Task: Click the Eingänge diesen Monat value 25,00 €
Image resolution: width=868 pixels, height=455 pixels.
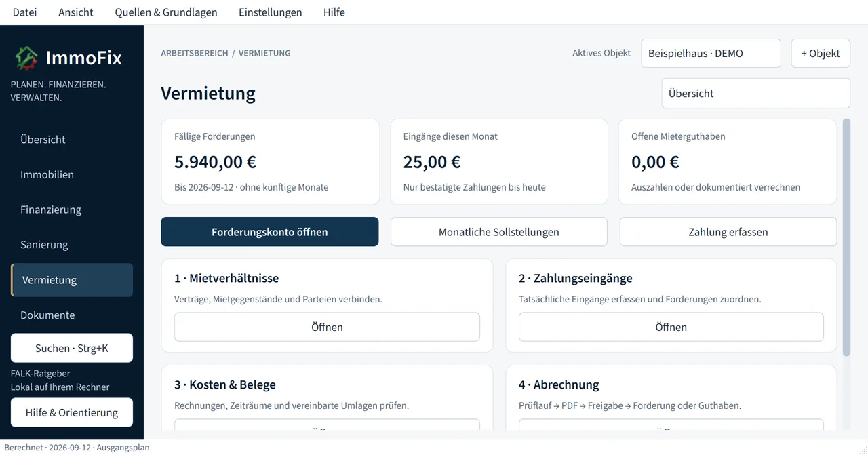Action: (432, 162)
